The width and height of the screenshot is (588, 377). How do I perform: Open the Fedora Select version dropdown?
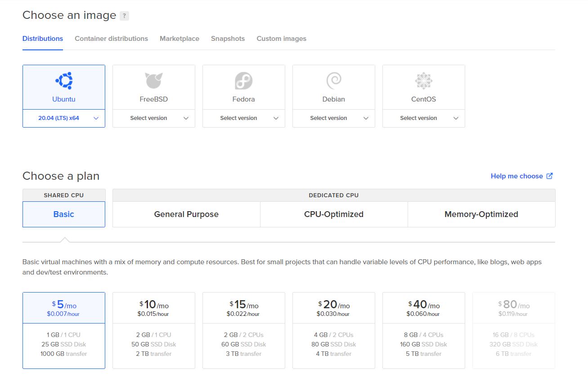pos(244,118)
